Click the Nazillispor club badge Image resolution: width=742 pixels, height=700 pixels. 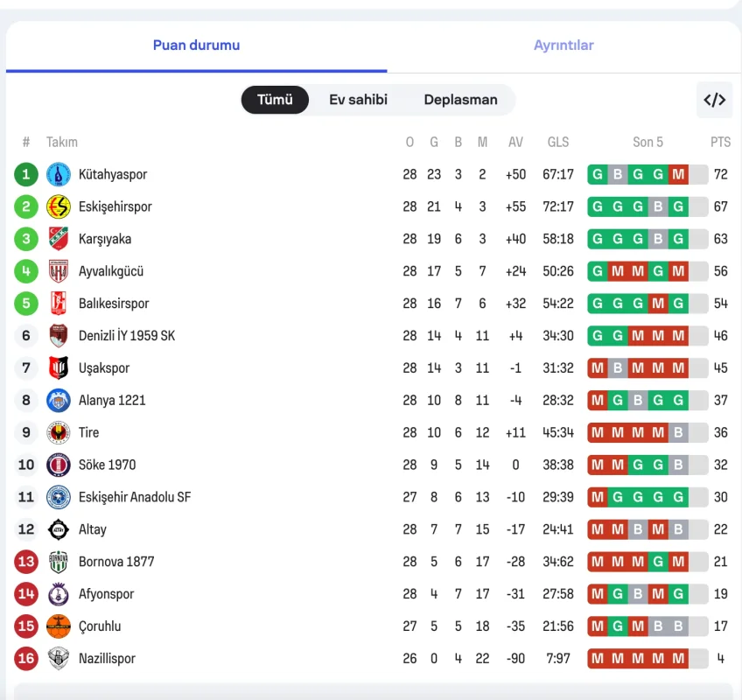click(59, 659)
